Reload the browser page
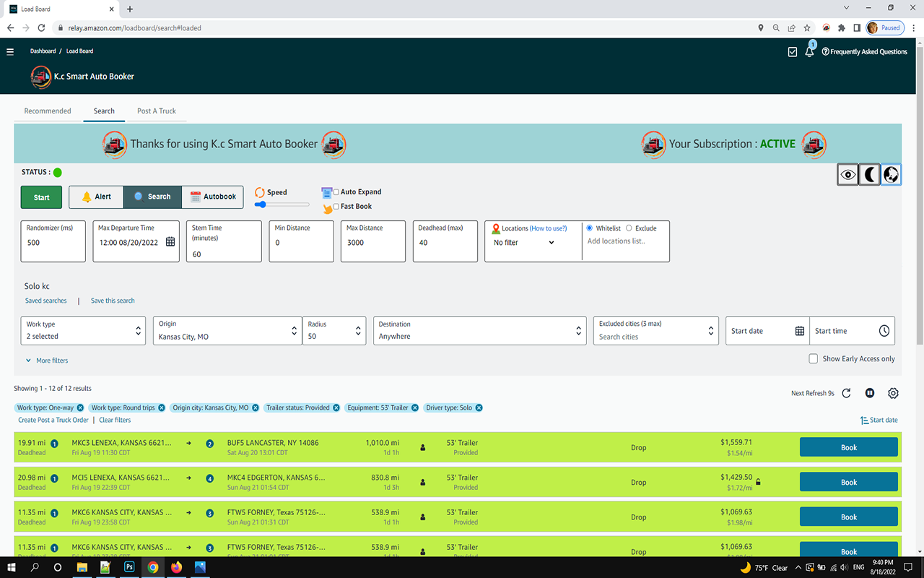 (x=41, y=28)
